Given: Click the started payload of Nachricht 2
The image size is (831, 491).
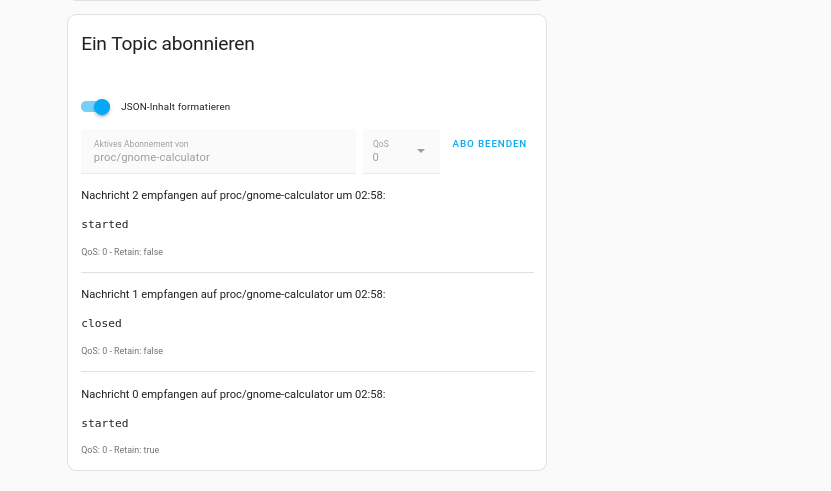Looking at the screenshot, I should [105, 224].
